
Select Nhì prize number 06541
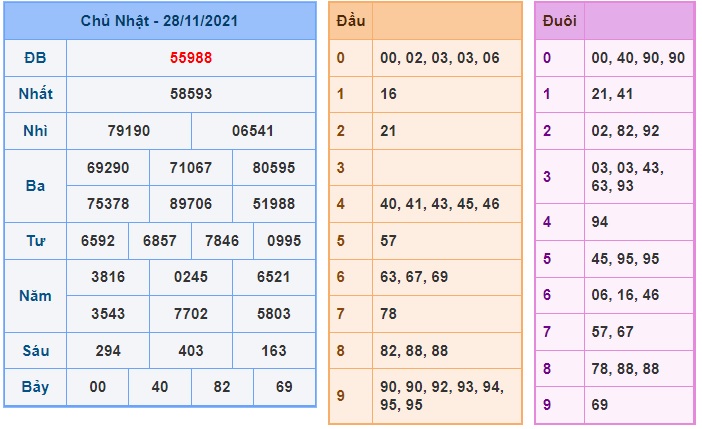pyautogui.click(x=253, y=131)
